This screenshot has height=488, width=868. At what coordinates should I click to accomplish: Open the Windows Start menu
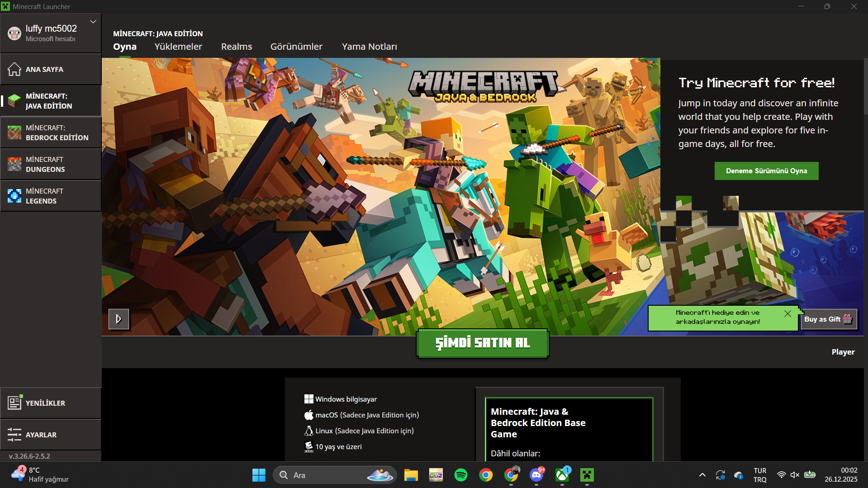click(x=259, y=475)
